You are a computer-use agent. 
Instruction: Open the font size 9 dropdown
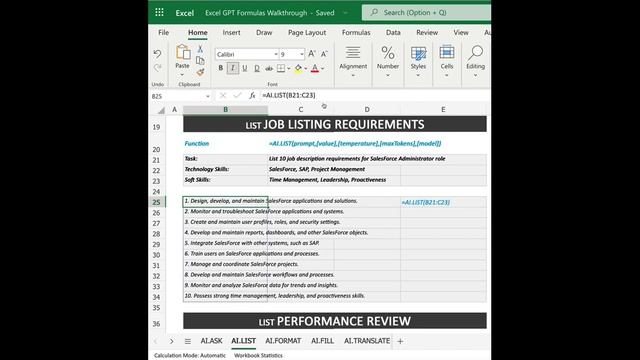click(x=302, y=54)
